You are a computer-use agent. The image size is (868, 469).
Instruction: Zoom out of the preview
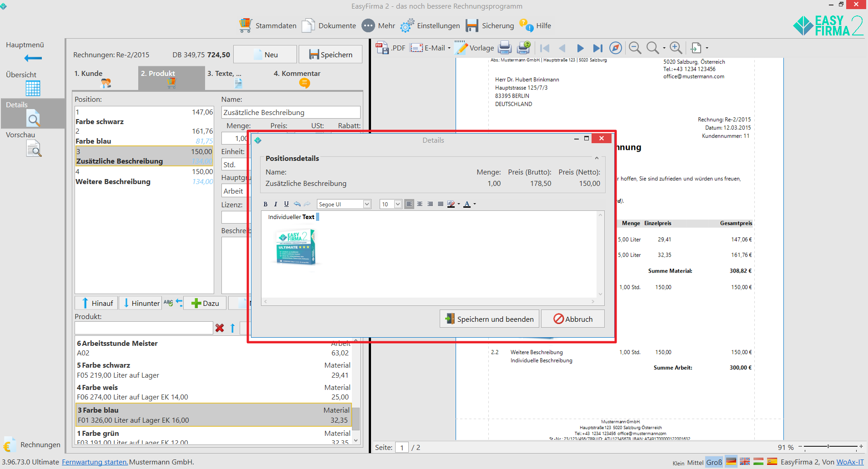[x=635, y=48]
